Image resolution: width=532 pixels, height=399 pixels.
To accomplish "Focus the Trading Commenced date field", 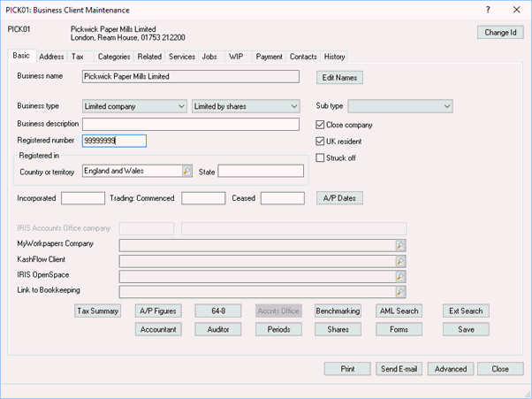I will tap(203, 198).
